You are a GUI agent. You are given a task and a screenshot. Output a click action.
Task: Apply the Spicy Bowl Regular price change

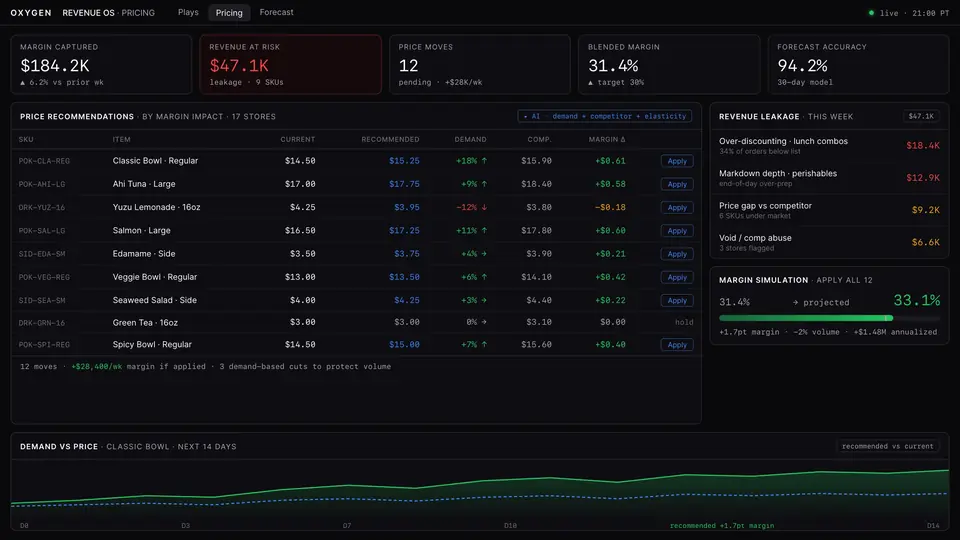(x=677, y=345)
